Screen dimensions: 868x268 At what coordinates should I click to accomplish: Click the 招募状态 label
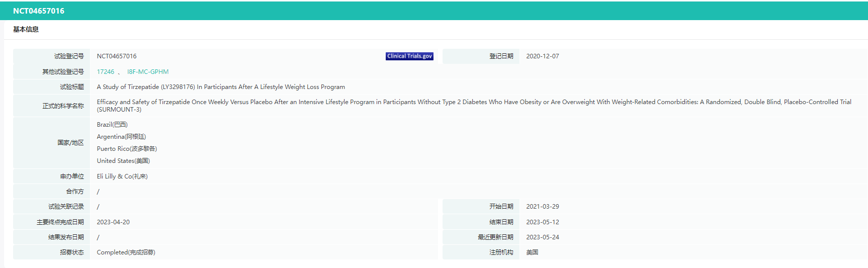pyautogui.click(x=72, y=252)
